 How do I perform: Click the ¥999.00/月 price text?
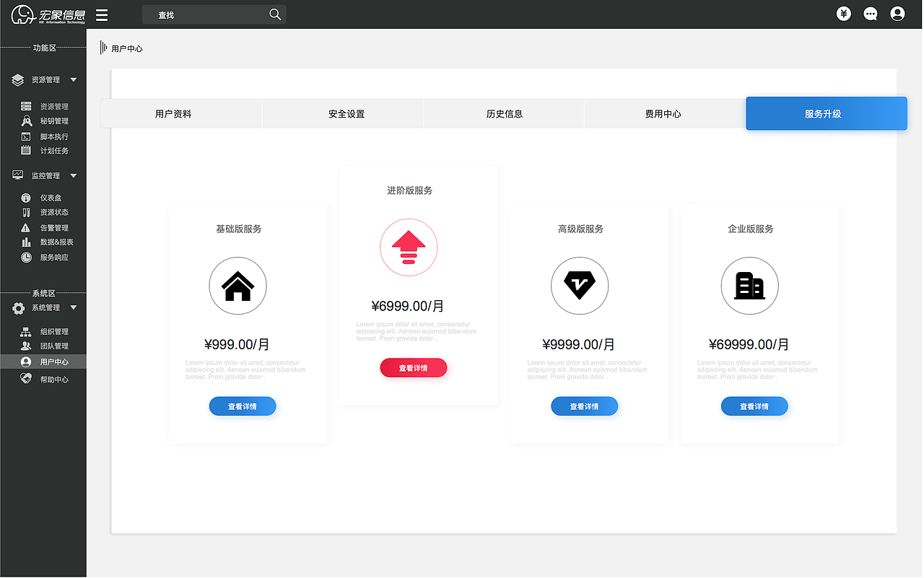237,344
